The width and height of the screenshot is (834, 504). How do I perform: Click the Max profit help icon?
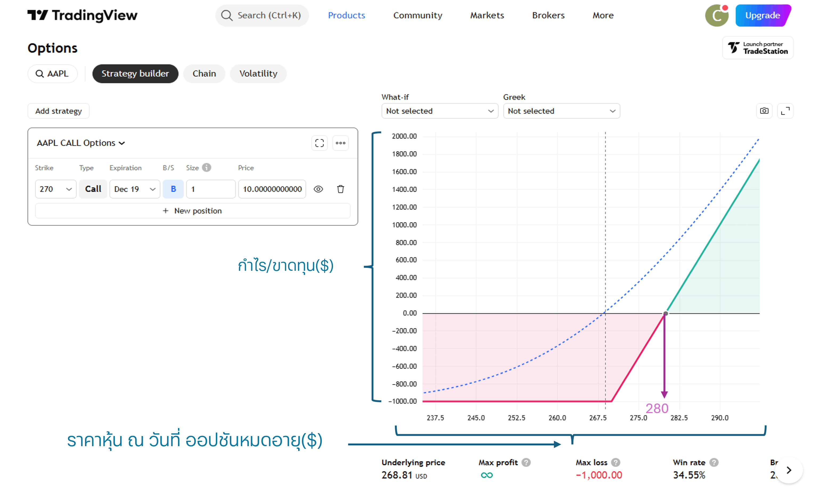point(526,462)
